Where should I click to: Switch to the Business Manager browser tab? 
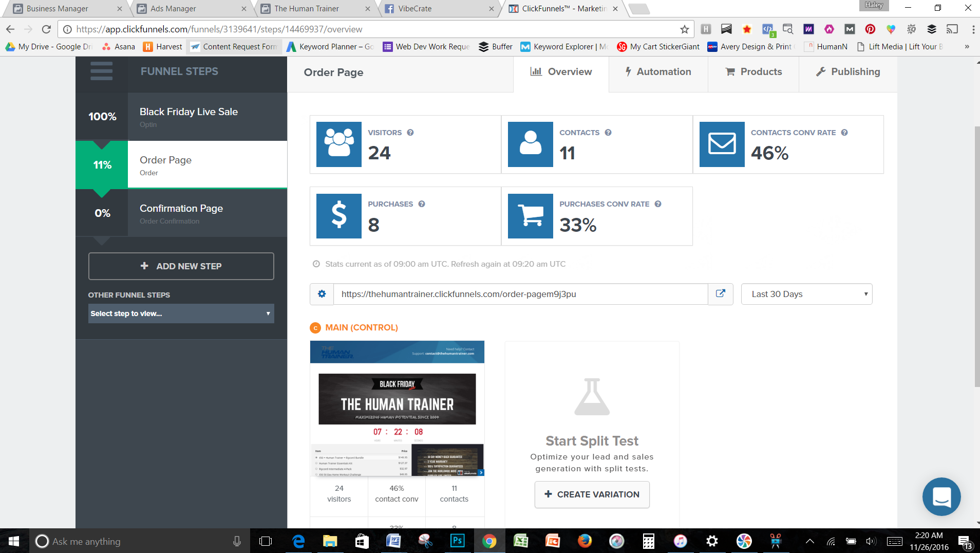point(66,9)
